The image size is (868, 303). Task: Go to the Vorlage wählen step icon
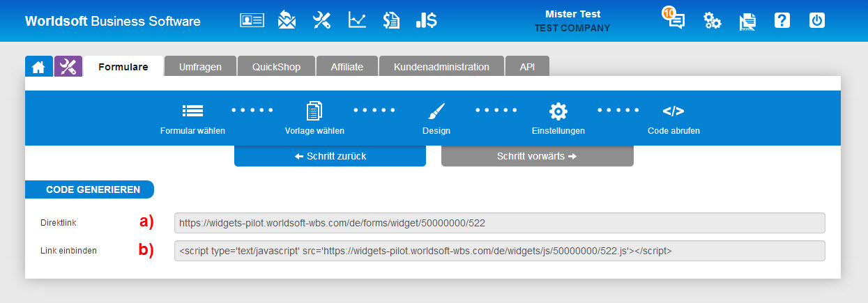tap(314, 111)
